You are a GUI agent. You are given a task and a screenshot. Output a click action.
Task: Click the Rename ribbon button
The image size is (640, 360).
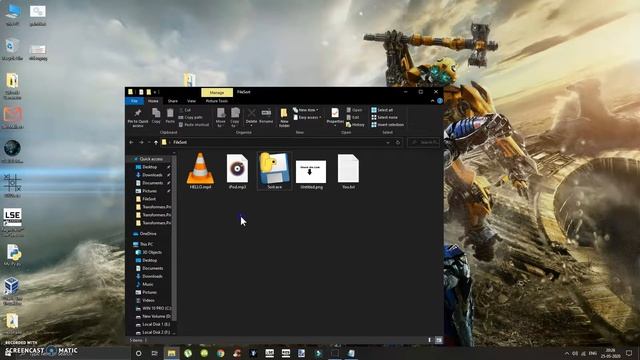pyautogui.click(x=266, y=116)
